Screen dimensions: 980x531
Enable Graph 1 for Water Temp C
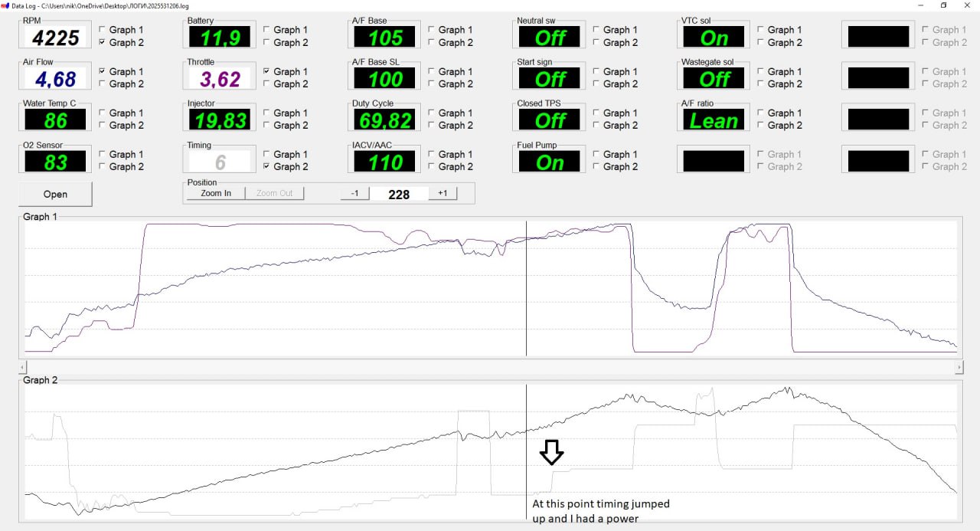pyautogui.click(x=103, y=113)
